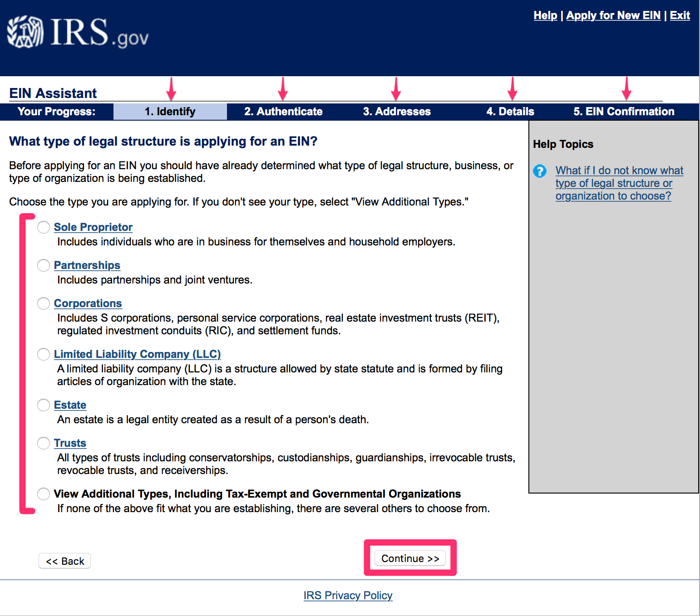
Task: Click the Help Topics heading
Action: click(563, 144)
